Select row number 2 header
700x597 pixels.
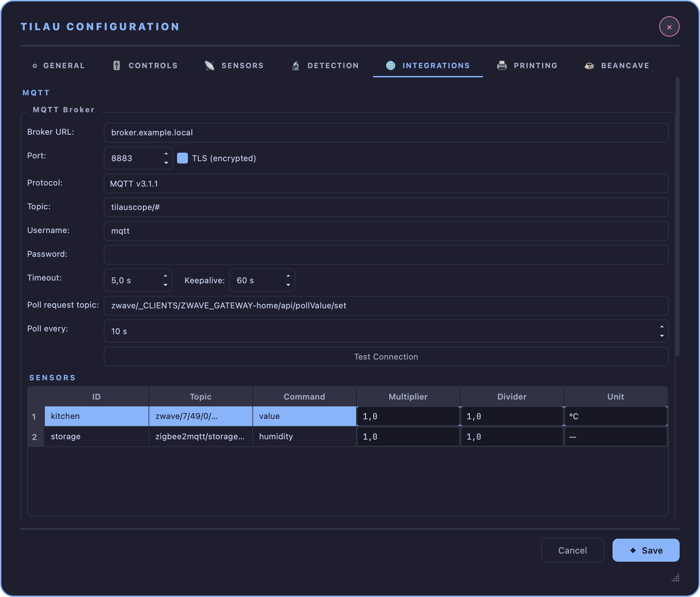(36, 437)
